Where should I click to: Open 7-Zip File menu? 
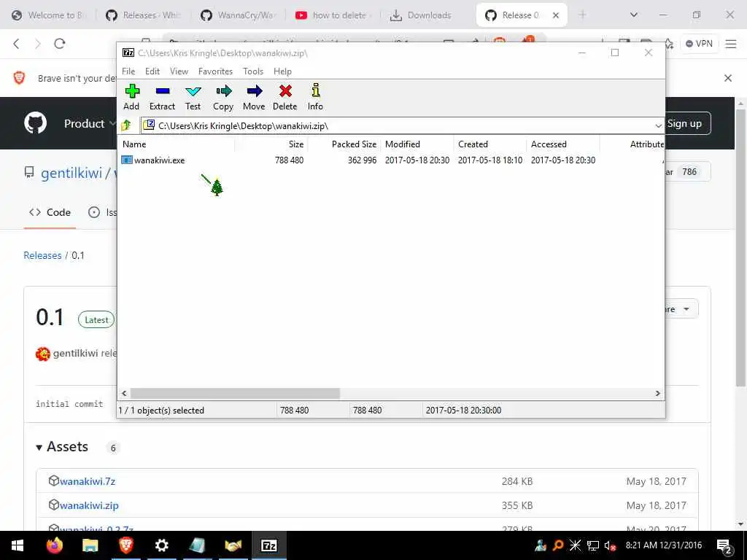(128, 71)
